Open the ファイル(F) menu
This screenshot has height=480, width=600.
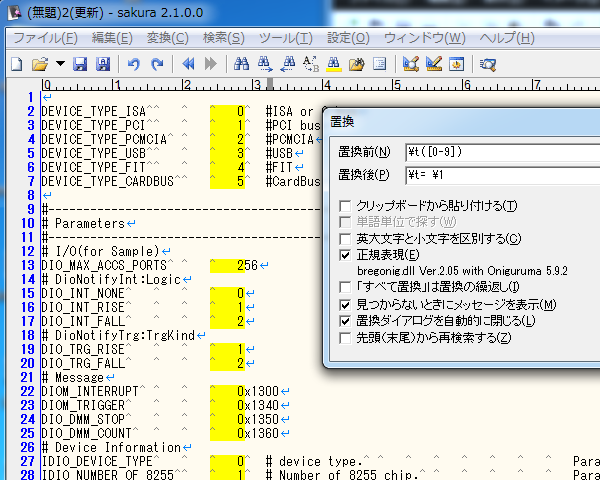click(46, 38)
